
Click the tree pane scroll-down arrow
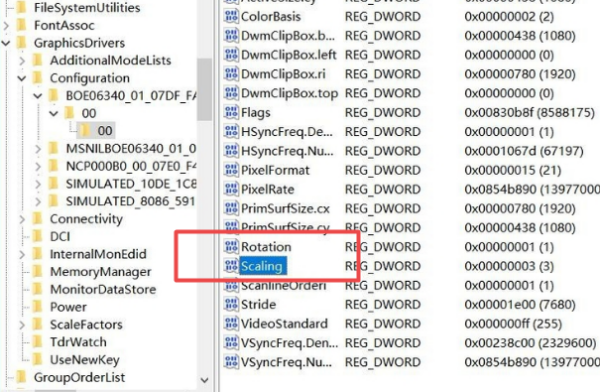tap(205, 380)
